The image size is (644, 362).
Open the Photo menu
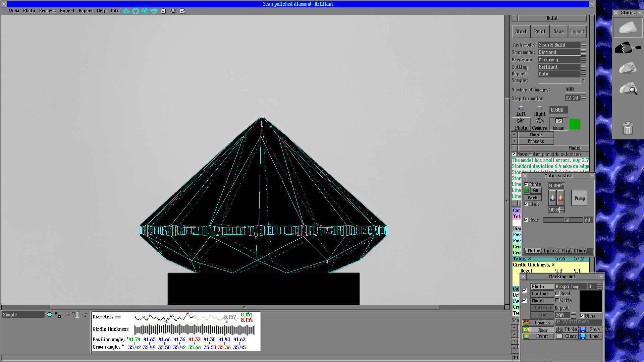click(x=29, y=11)
